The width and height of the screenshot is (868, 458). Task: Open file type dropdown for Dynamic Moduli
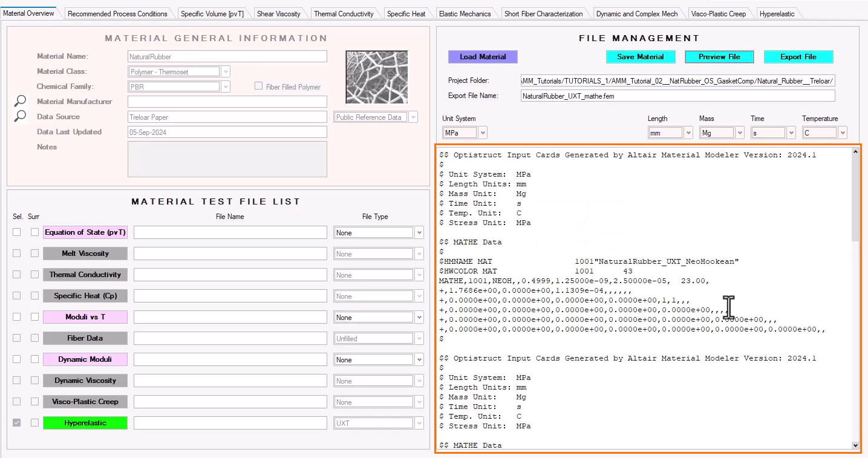(419, 360)
